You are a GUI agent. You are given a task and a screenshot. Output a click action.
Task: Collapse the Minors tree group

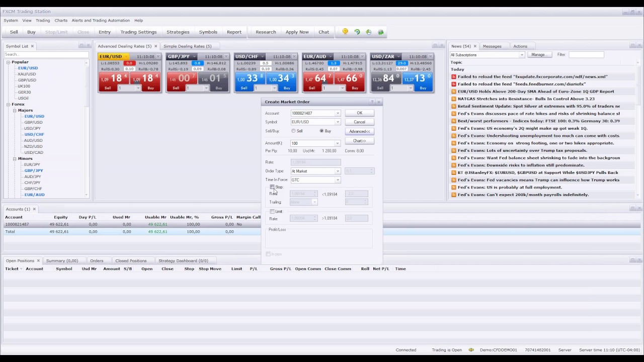(x=15, y=159)
